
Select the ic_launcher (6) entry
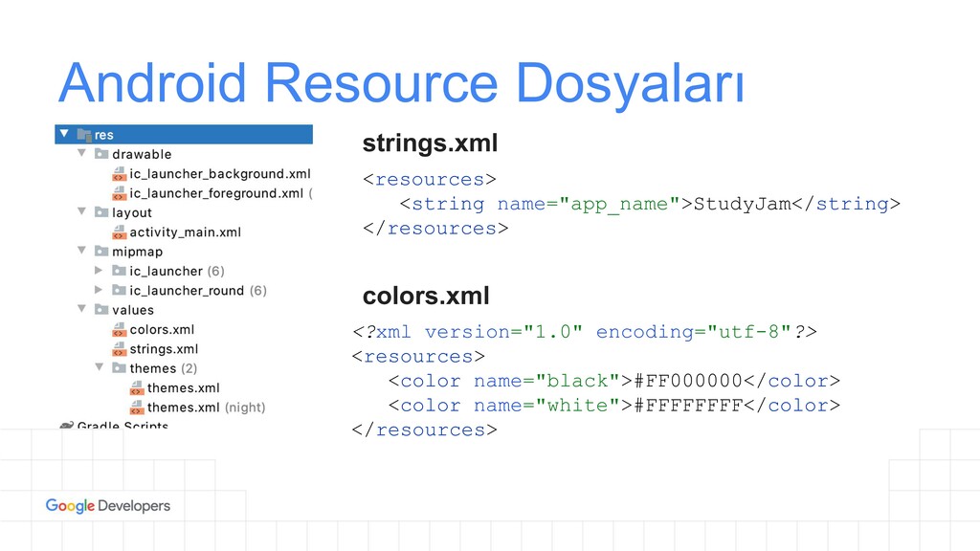[177, 271]
